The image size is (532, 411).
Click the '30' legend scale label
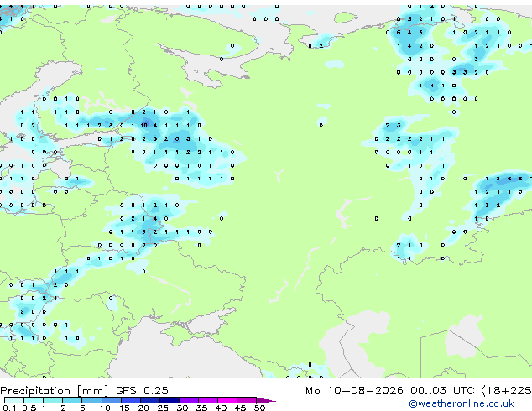click(182, 408)
